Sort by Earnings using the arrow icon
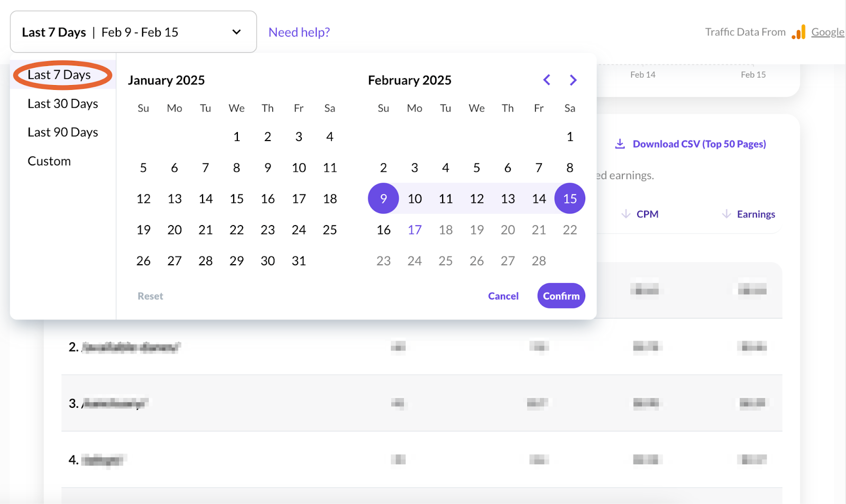846x504 pixels. (727, 214)
